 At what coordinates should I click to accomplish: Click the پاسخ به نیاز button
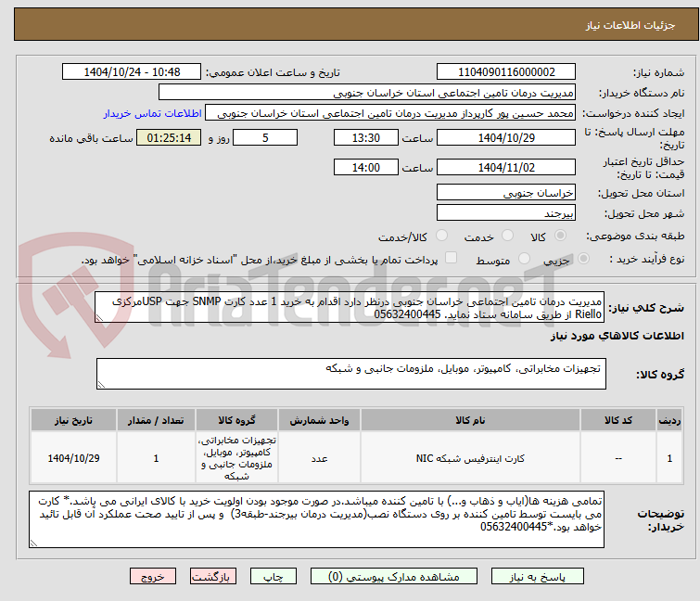(538, 577)
